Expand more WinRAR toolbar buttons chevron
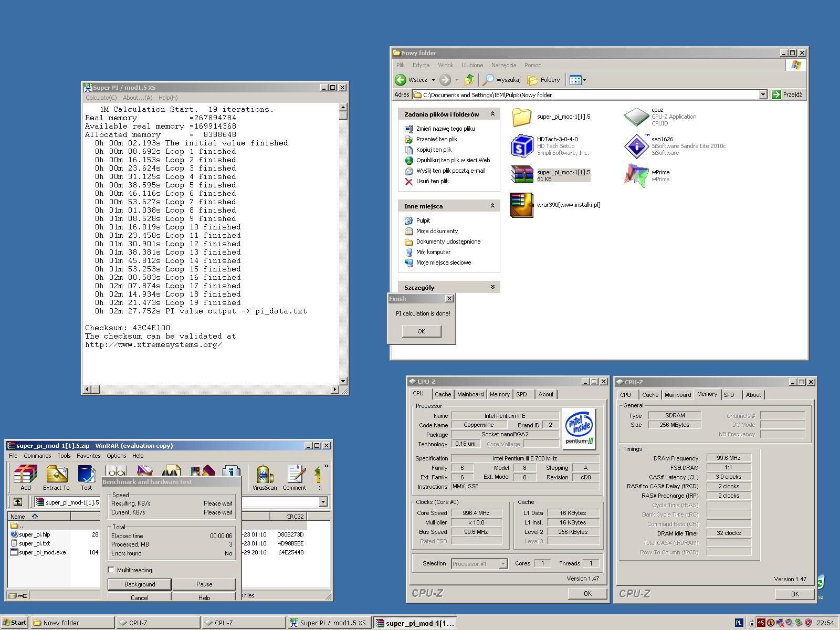Image resolution: width=840 pixels, height=630 pixels. 326,466
